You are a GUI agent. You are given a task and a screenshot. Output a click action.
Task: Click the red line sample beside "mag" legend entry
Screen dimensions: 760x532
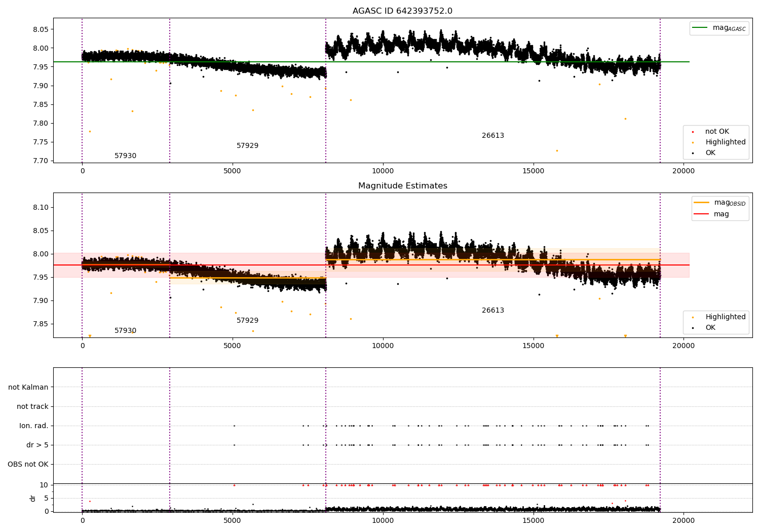tap(701, 214)
